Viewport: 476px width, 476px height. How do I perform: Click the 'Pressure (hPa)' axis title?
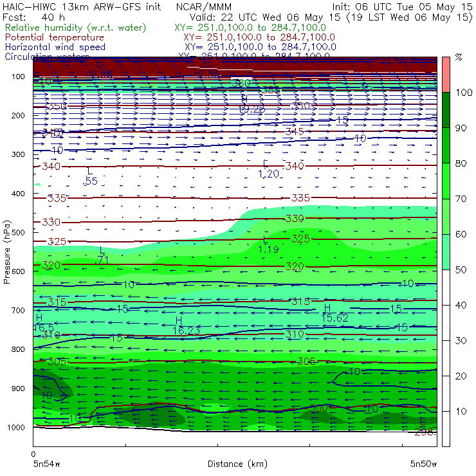7,252
